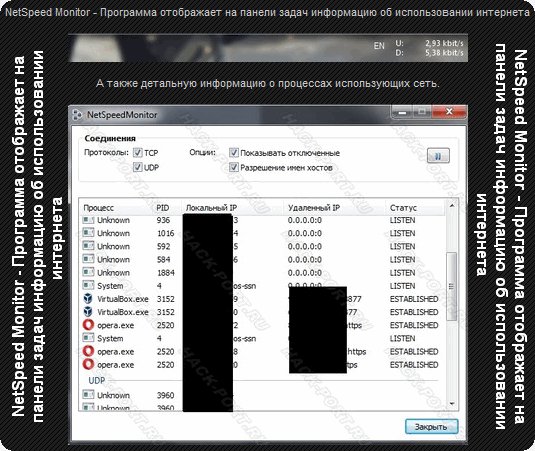Viewport: 535px width, 451px height.
Task: Click Opera icon in last TCP row
Action: pyautogui.click(x=88, y=364)
